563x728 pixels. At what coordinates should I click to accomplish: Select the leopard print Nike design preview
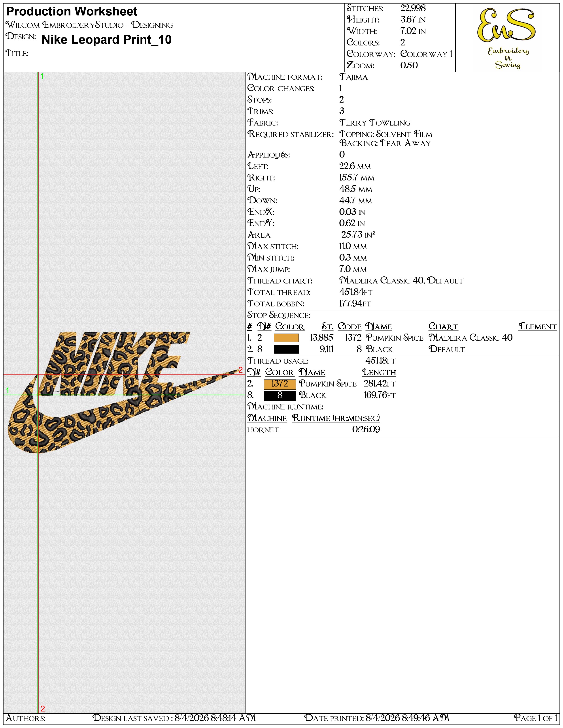[x=123, y=393]
